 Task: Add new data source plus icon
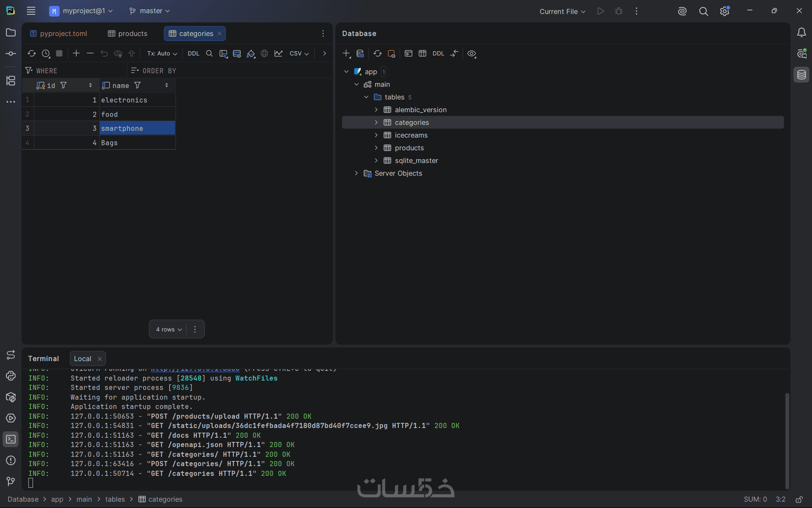tap(346, 53)
